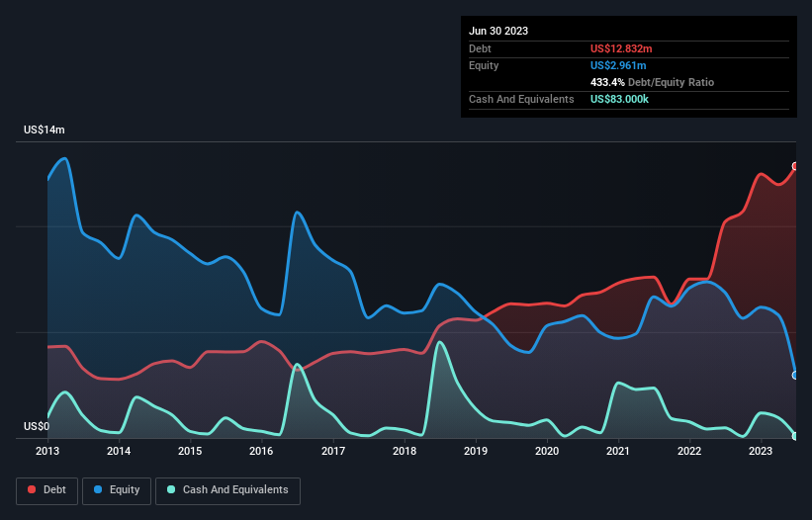The width and height of the screenshot is (812, 520).
Task: Click Cash And Equivalents label in tooltip
Action: pyautogui.click(x=521, y=99)
